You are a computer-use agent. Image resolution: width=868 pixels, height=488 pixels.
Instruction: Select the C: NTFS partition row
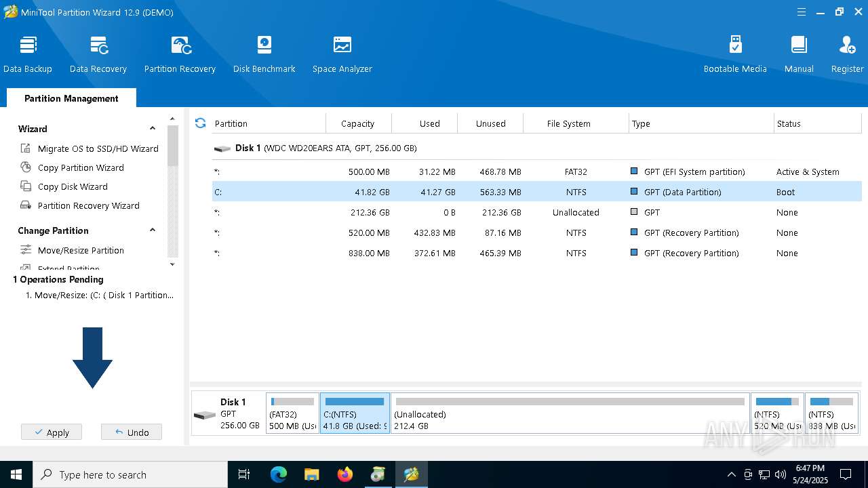[536, 192]
